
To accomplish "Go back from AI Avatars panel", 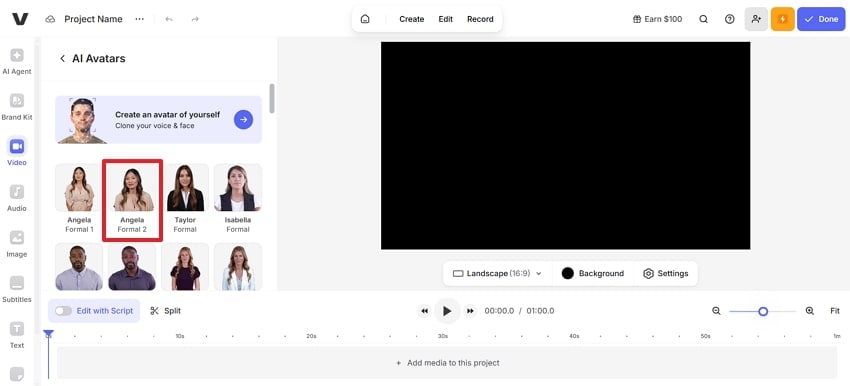I will pos(62,59).
